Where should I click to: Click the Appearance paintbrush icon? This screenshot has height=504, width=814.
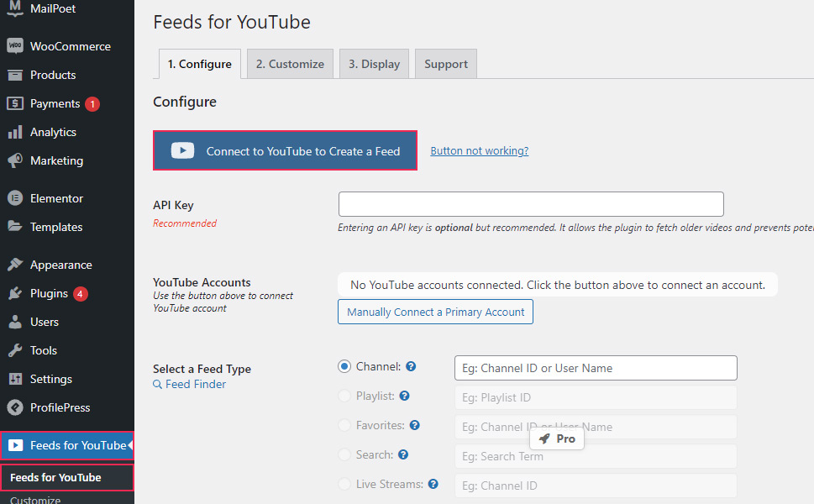point(15,265)
